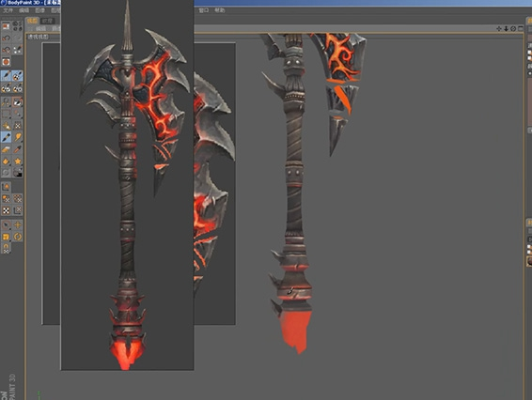Click the axe reference image overlay window
Viewport: 532px width, 400px height.
pyautogui.click(x=127, y=185)
